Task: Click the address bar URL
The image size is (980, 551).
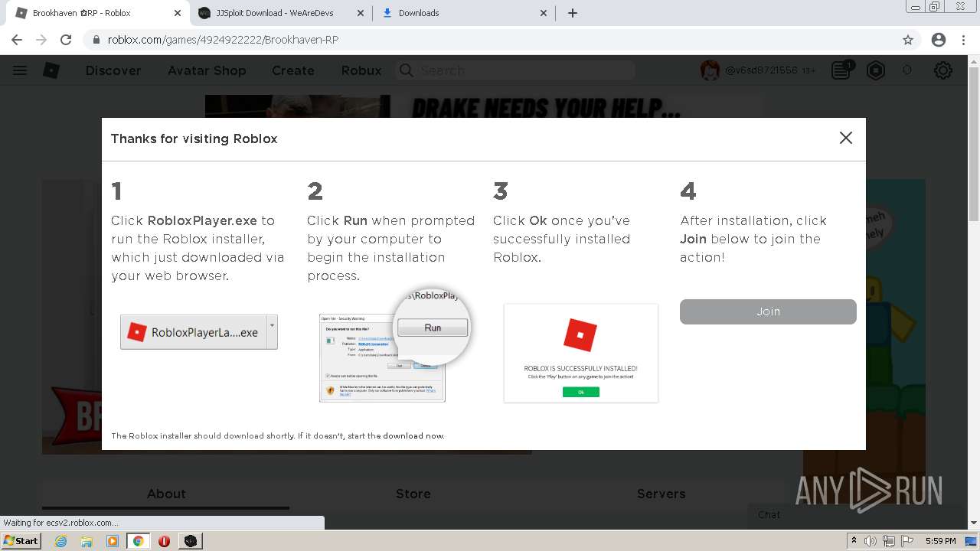Action: point(223,40)
